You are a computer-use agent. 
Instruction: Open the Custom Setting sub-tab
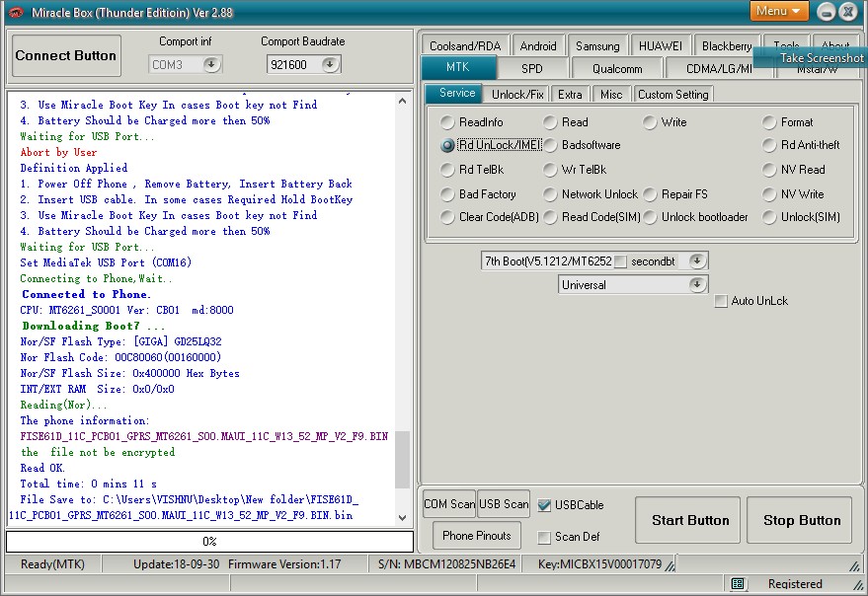coord(673,95)
